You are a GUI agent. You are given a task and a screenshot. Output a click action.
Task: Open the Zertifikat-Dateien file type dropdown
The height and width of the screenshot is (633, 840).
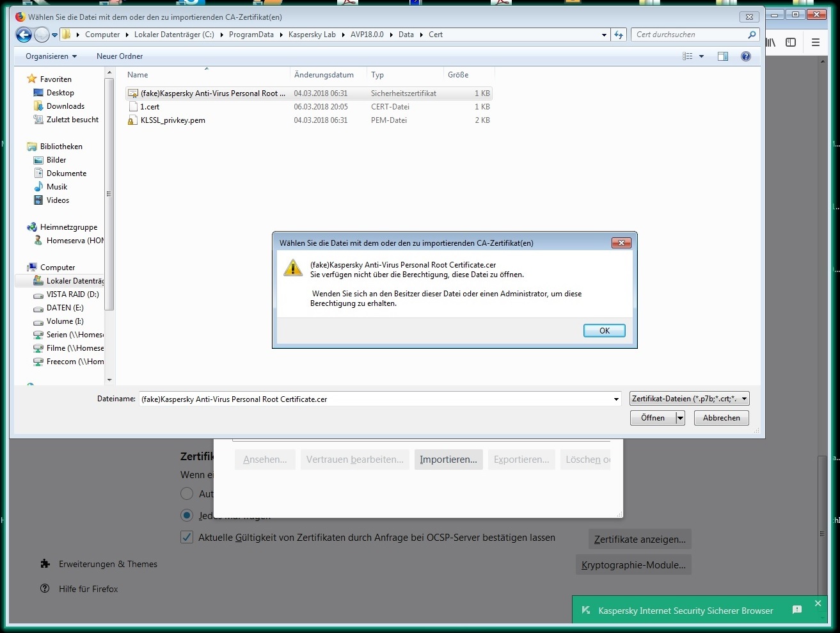tap(689, 399)
